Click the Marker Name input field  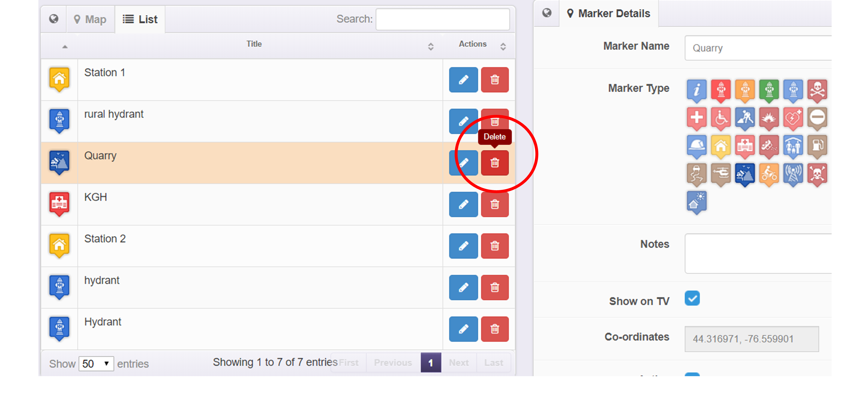click(758, 48)
